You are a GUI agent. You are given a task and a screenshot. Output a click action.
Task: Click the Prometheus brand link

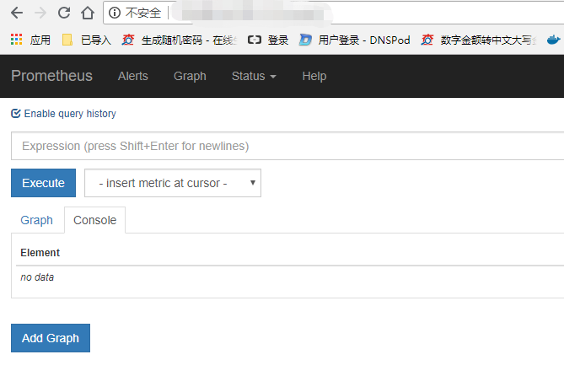point(51,76)
